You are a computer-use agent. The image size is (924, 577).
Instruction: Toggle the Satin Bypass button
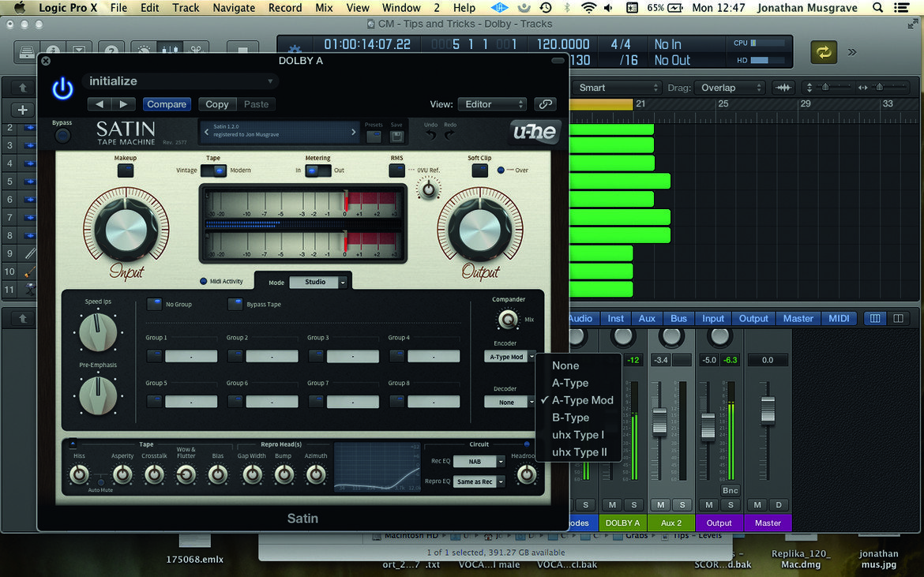tap(62, 136)
